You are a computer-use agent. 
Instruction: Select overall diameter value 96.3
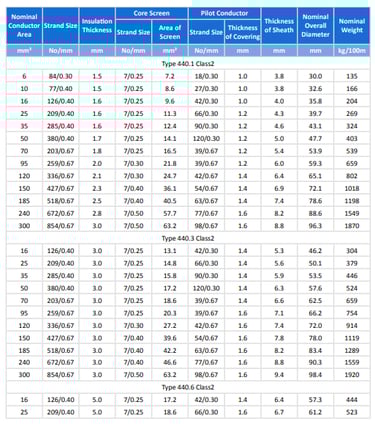click(315, 226)
